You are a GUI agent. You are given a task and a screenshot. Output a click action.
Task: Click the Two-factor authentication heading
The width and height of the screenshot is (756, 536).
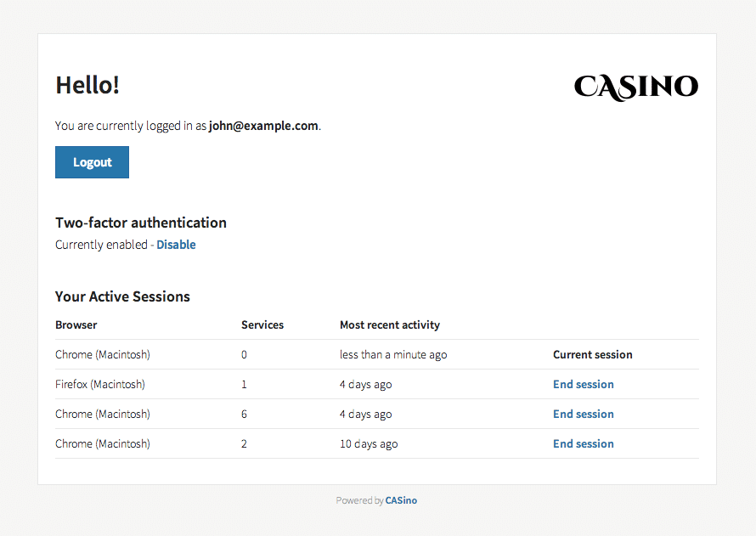(x=141, y=223)
